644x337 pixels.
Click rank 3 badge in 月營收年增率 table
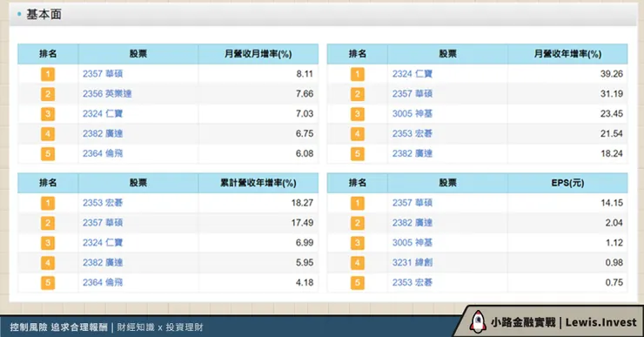tap(358, 114)
